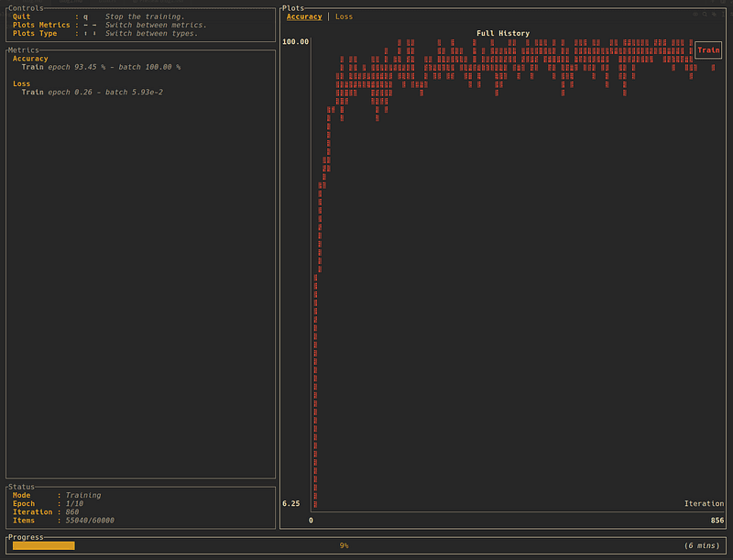
Task: Click the 0 x-axis start label
Action: 311,521
